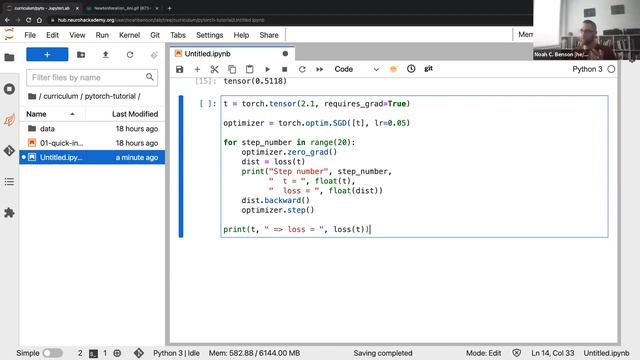
Task: Open the Edit menu
Action: click(x=52, y=35)
